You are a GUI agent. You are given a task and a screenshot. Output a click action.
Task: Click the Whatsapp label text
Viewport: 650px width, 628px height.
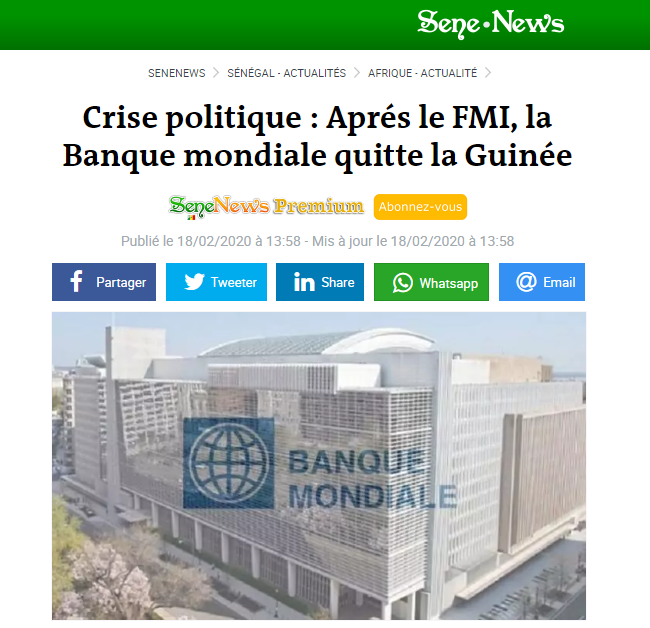pos(449,283)
